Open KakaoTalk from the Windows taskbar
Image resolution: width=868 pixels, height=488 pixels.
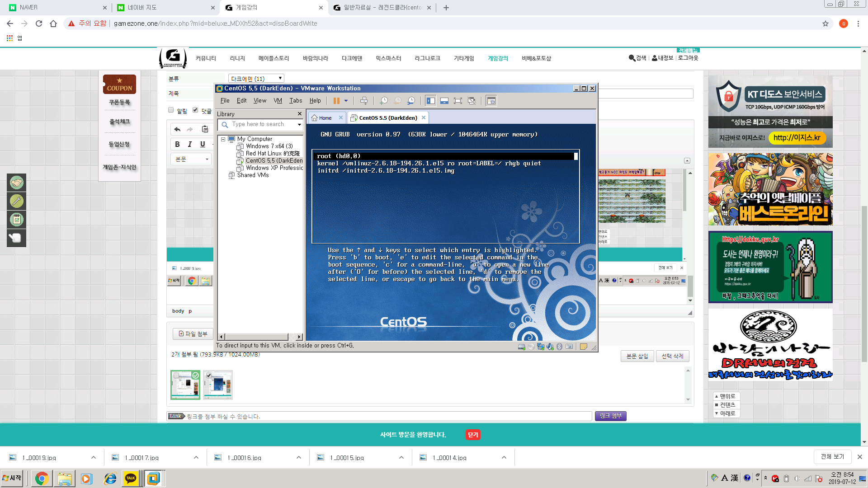point(131,478)
